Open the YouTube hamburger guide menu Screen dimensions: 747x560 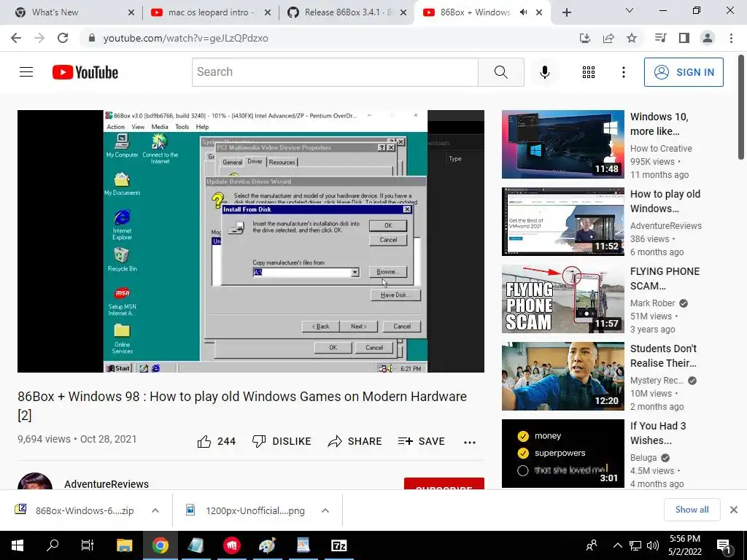[x=26, y=72]
